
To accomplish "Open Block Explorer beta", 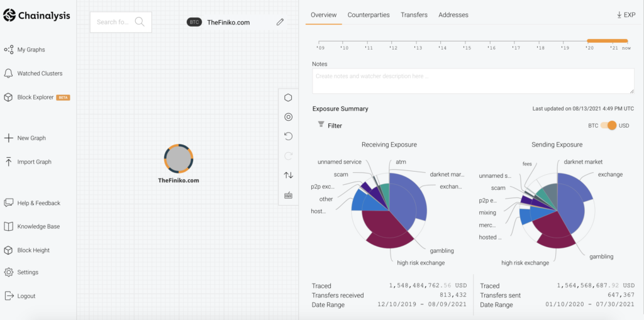I will (36, 97).
